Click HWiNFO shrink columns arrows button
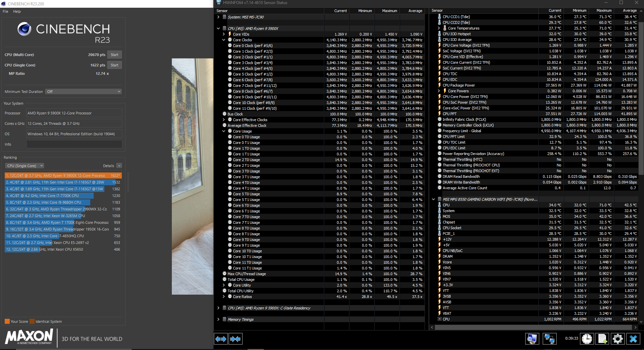The image size is (644, 350). tap(235, 339)
